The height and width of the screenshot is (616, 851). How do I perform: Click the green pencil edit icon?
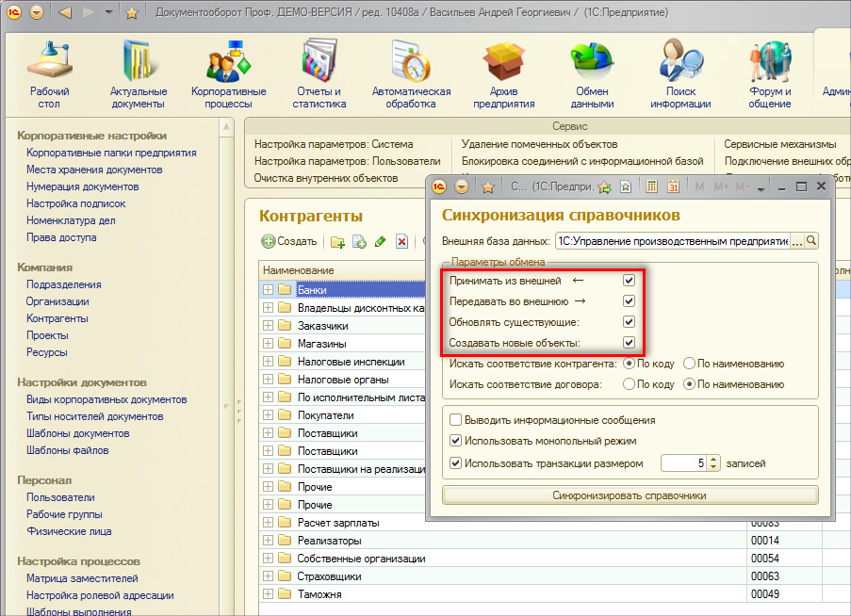[x=381, y=241]
